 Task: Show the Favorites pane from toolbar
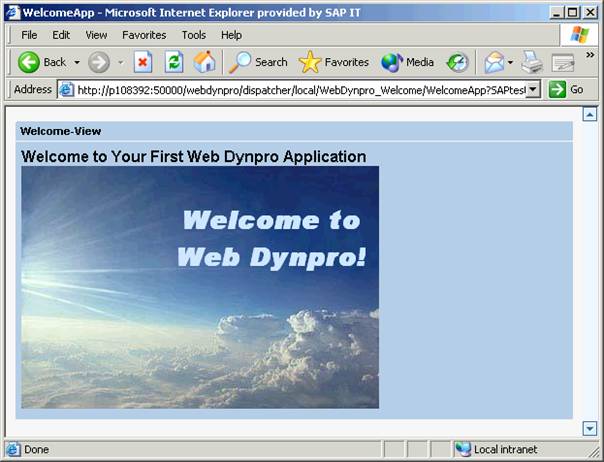click(334, 62)
